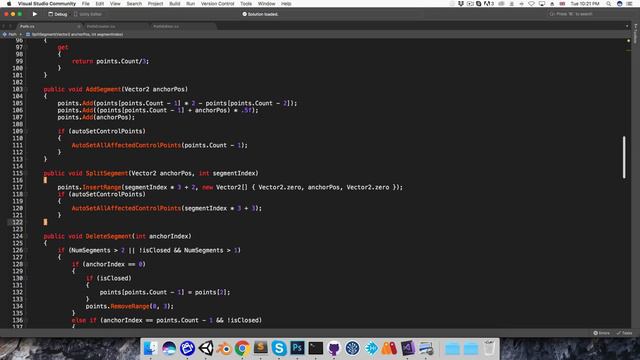Open the Trash in the Dock
Screen dimensions: 640x360
pos(489,348)
